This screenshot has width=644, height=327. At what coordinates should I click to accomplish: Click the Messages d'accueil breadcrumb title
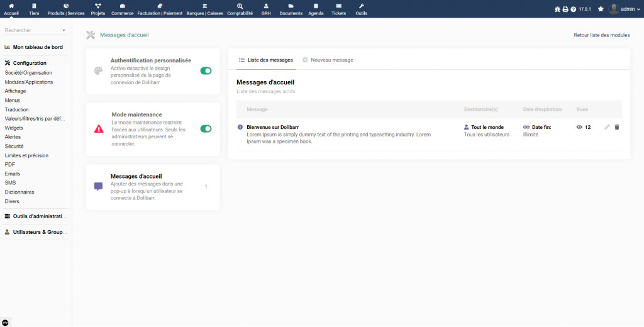coord(125,35)
